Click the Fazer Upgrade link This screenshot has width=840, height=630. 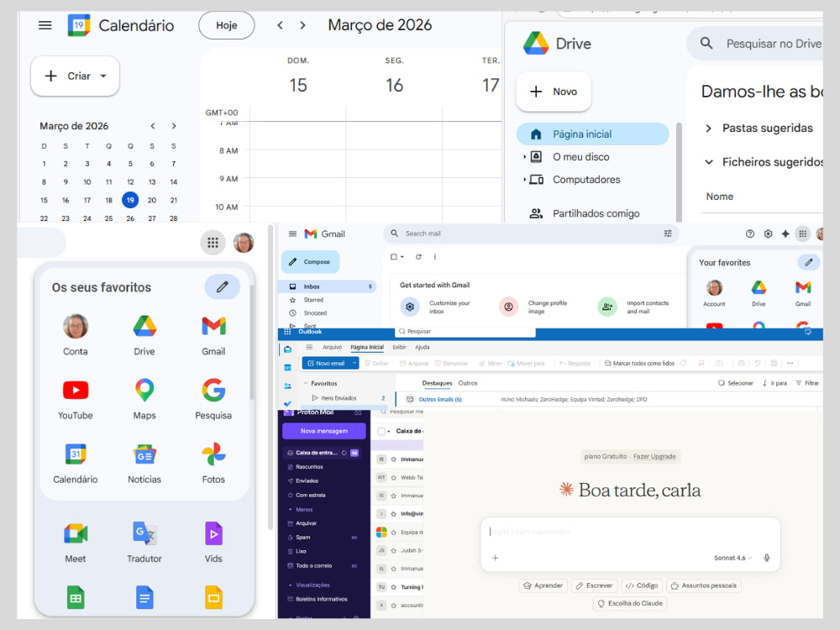(654, 456)
